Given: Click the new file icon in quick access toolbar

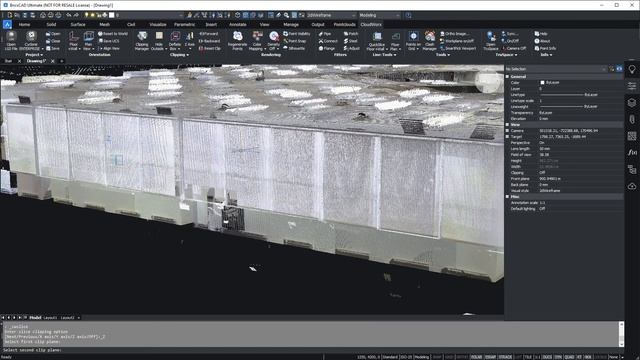Looking at the screenshot, I should [9, 15].
